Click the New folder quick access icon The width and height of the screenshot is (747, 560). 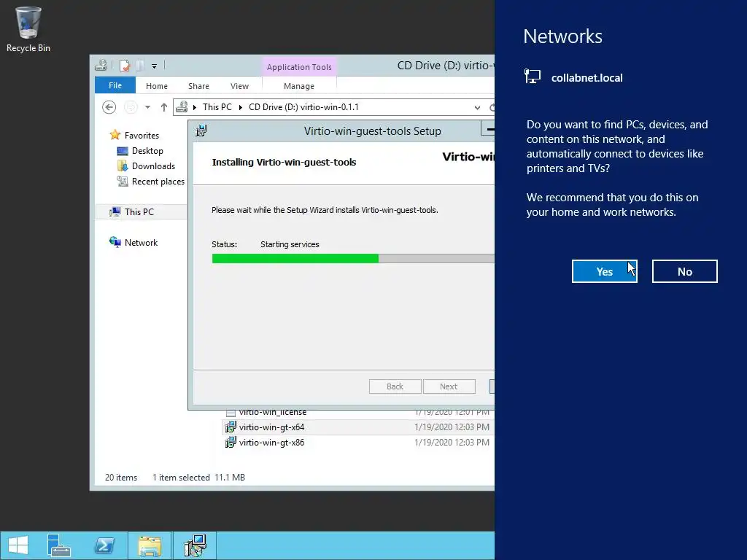(x=141, y=66)
